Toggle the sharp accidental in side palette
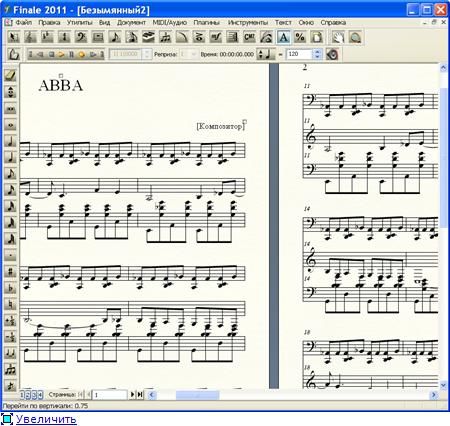Viewport: 450px width, 426px height. (x=10, y=272)
